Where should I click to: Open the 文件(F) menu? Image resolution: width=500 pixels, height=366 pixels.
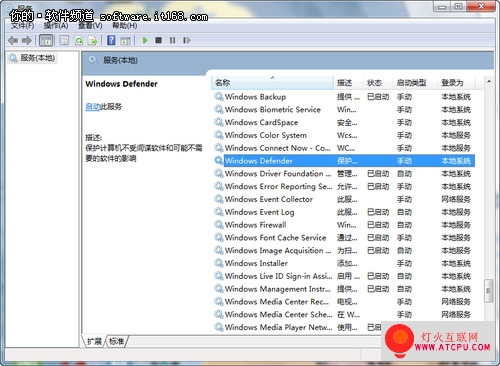[23, 26]
